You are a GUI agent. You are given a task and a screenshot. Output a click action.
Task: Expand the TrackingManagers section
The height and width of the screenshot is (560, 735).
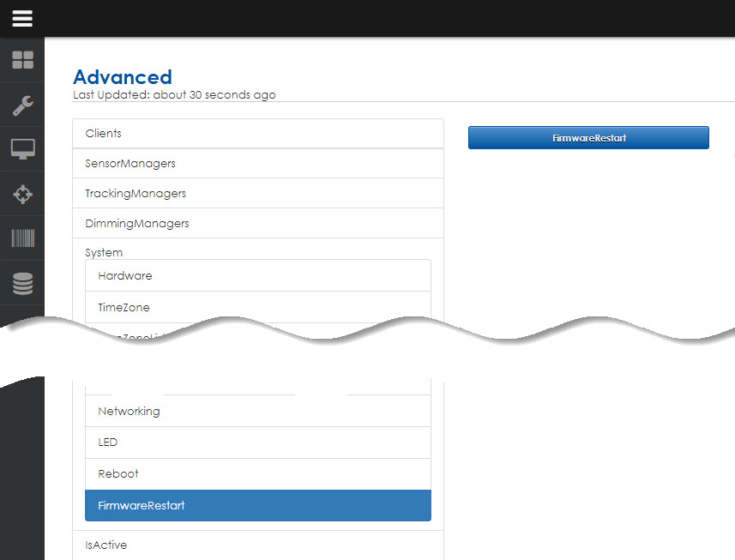[257, 193]
